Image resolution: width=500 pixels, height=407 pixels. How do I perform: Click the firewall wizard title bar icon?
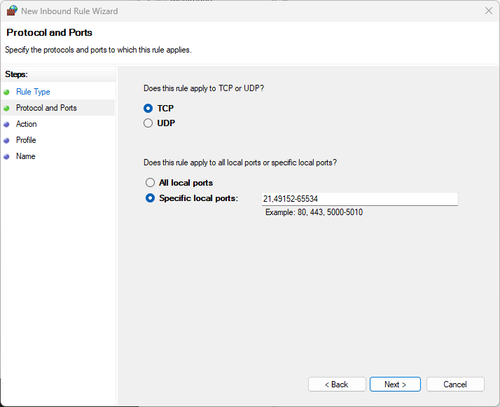point(12,11)
